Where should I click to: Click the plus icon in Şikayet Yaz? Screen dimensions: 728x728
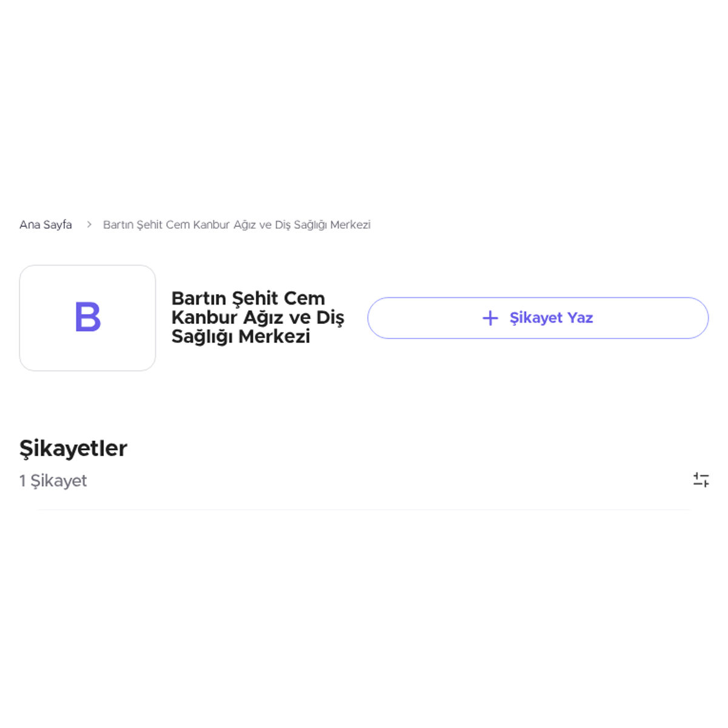coord(490,318)
